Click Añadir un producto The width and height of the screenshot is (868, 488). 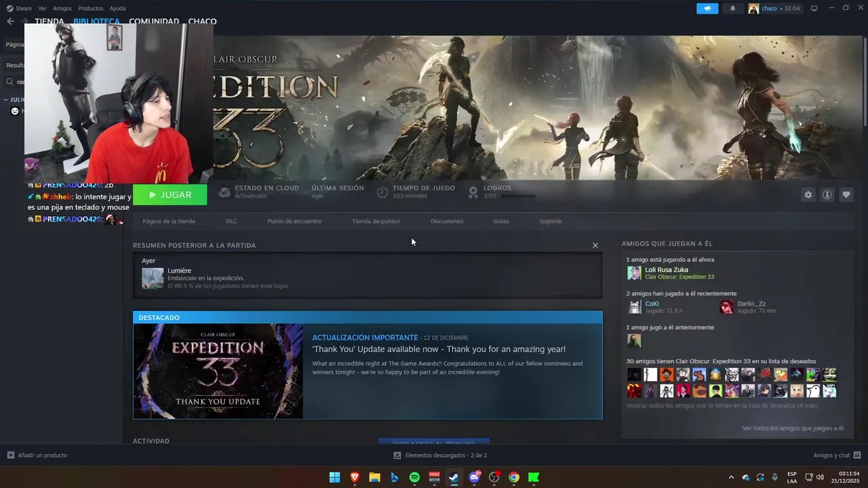coord(37,455)
